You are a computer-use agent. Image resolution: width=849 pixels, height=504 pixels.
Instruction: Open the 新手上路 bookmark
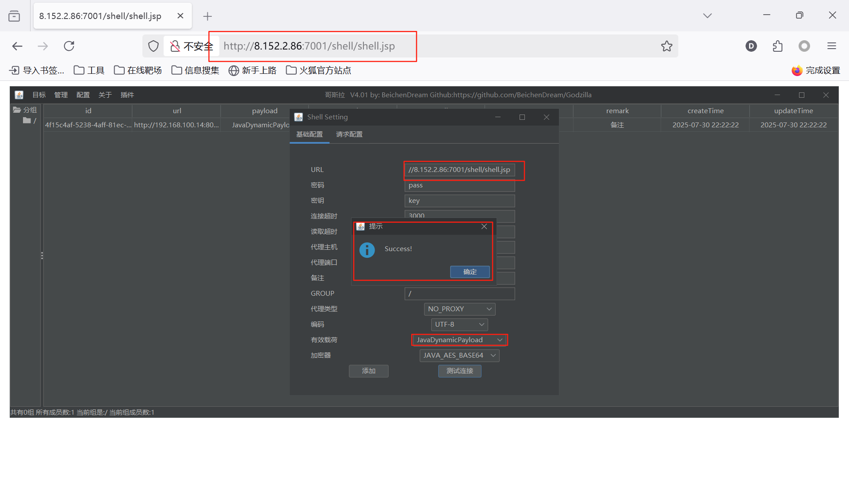252,70
